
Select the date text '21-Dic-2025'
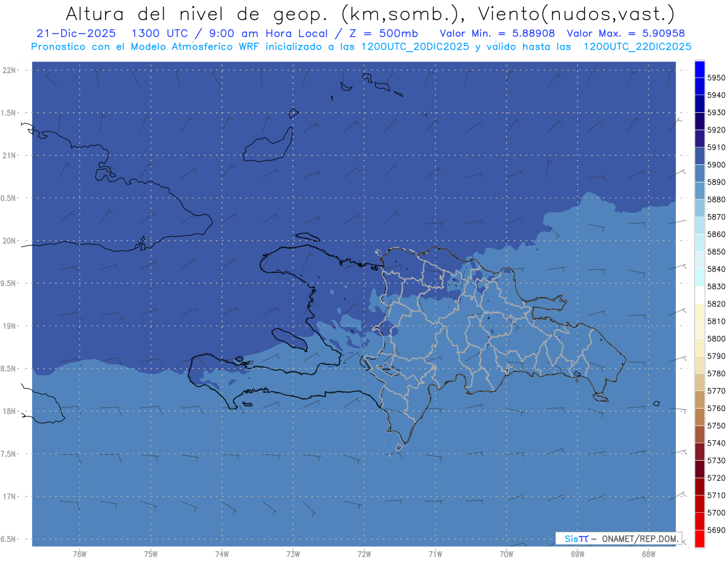point(76,33)
